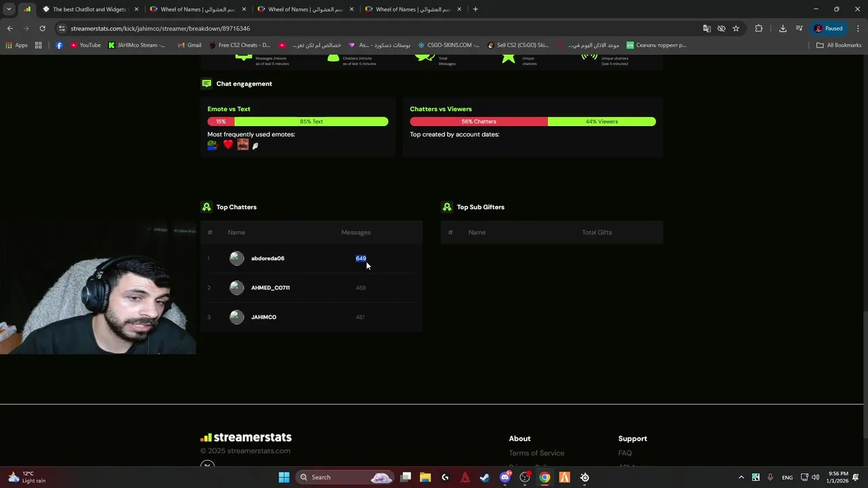Select chatter name JAHIMCO
The image size is (868, 488).
click(x=264, y=317)
